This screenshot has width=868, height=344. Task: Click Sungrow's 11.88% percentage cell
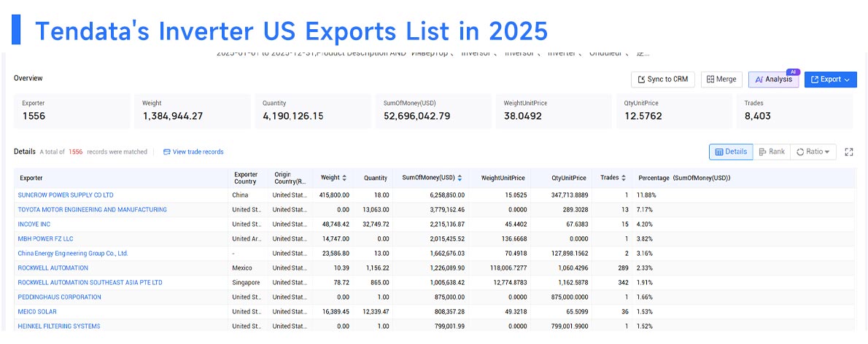tap(646, 195)
